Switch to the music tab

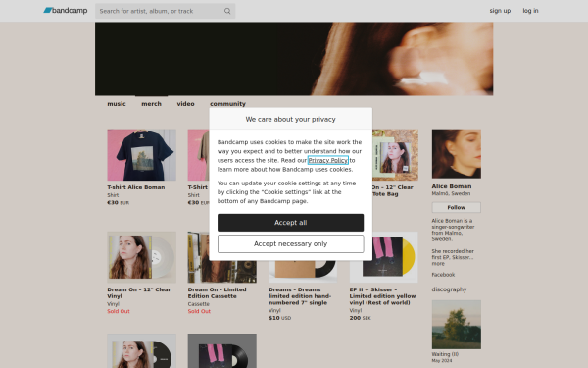click(117, 104)
